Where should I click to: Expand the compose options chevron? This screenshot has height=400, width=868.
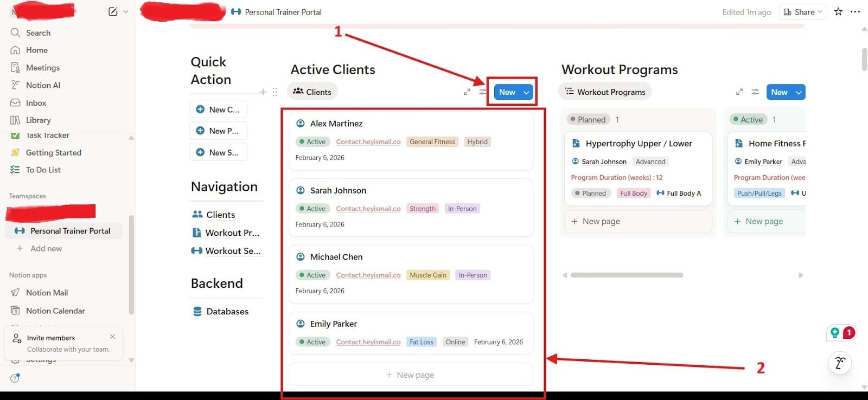coord(126,11)
